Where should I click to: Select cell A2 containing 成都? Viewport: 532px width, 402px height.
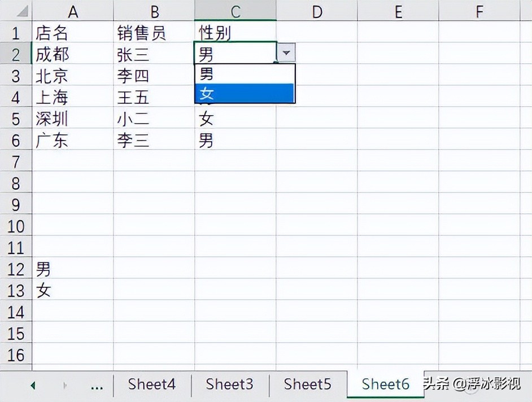72,54
